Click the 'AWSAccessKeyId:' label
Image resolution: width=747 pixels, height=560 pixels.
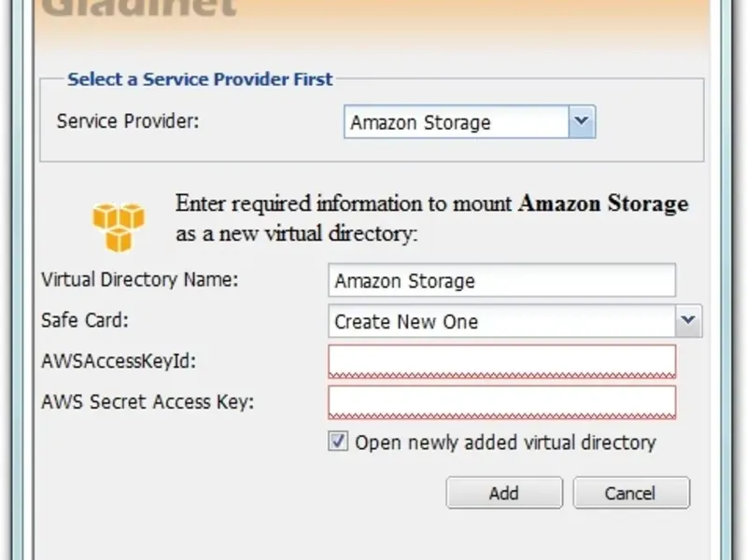click(119, 361)
